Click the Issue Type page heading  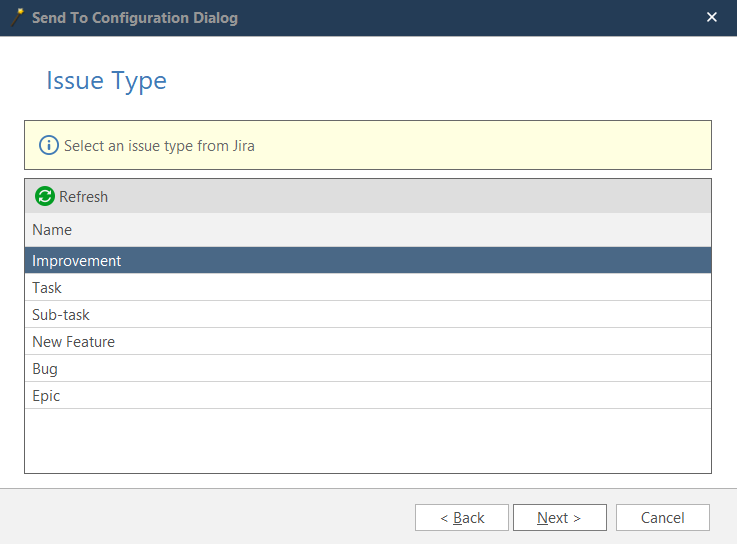point(106,81)
